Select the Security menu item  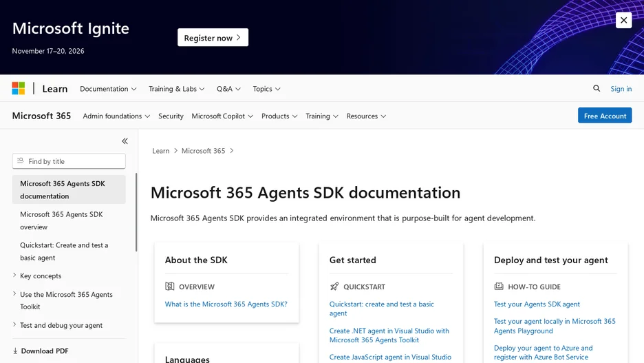coord(171,116)
